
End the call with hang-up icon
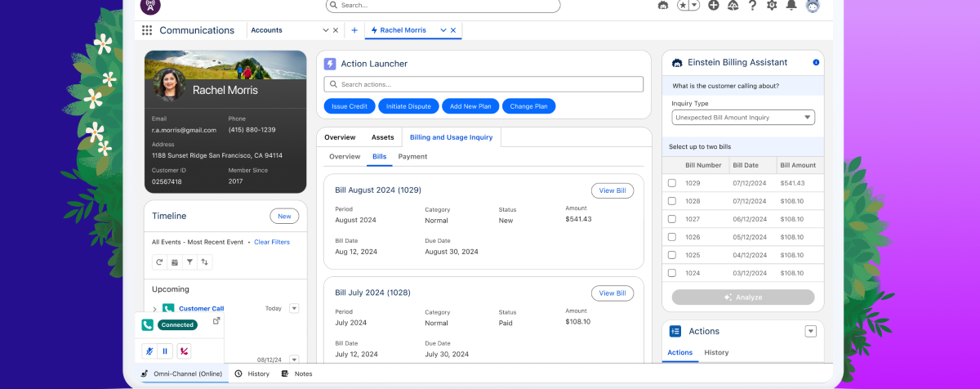tap(185, 351)
